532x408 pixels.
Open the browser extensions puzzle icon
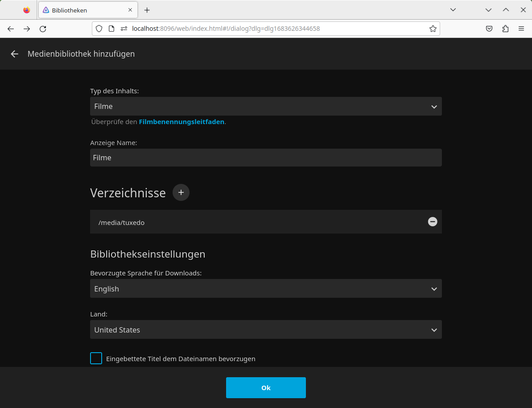(x=505, y=29)
